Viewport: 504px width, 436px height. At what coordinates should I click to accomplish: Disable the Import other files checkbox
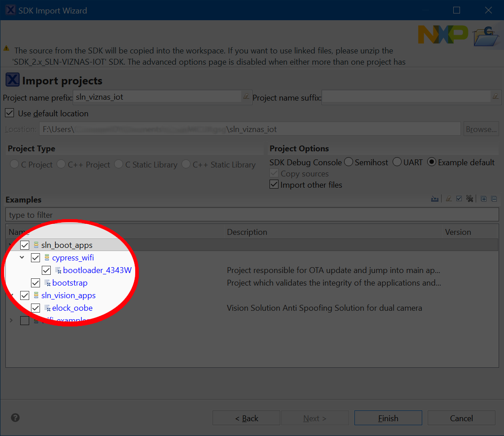point(274,185)
